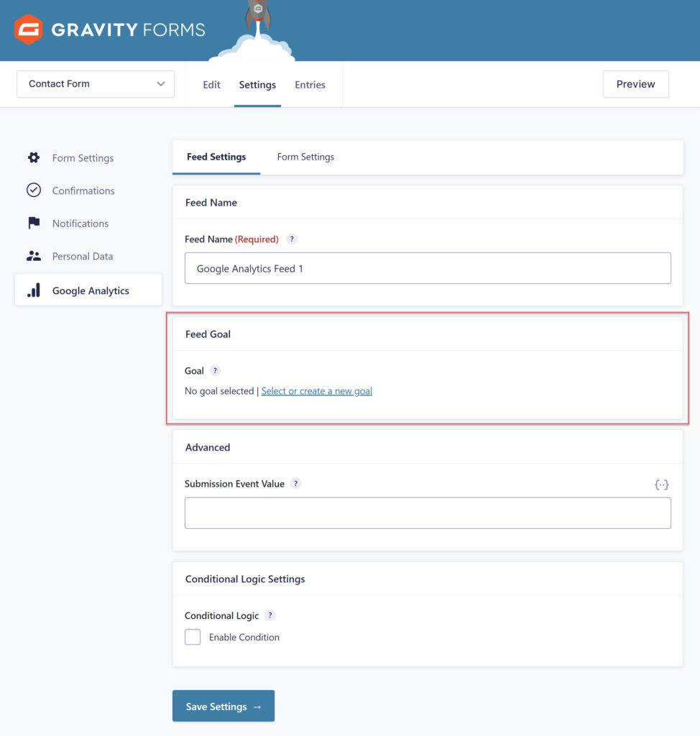Switch to the Edit tab
Screen dimensions: 700x736
pyautogui.click(x=211, y=85)
